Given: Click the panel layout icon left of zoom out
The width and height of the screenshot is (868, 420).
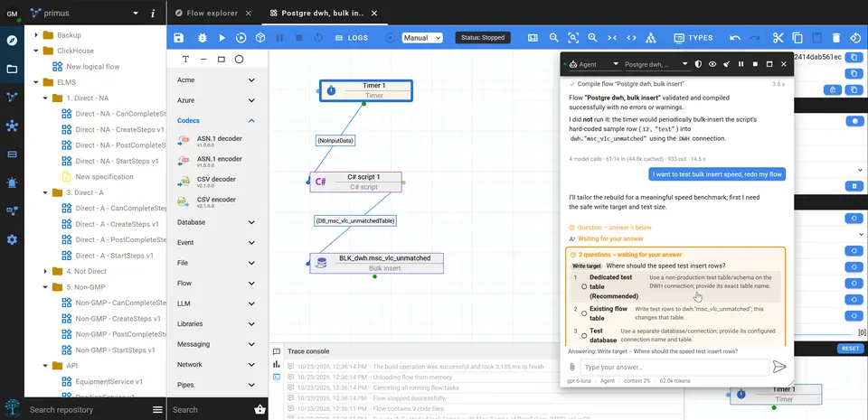Looking at the screenshot, I should (533, 38).
